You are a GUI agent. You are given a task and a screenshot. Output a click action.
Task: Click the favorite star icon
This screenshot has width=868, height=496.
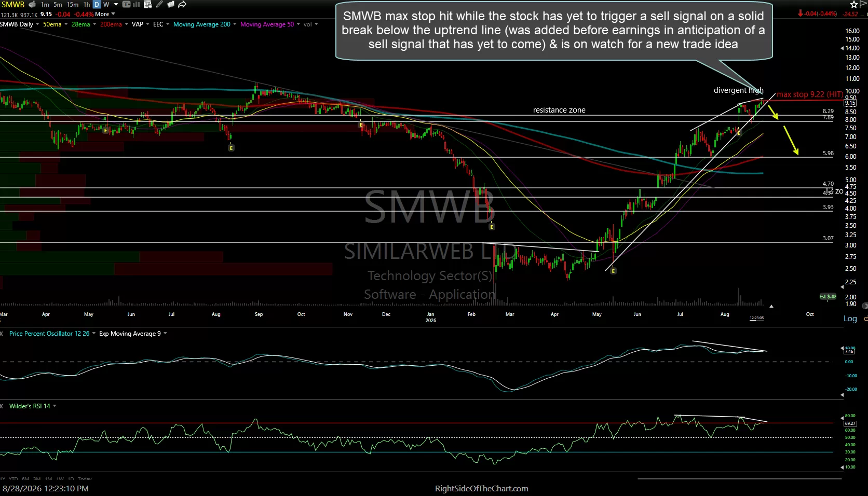[854, 4]
